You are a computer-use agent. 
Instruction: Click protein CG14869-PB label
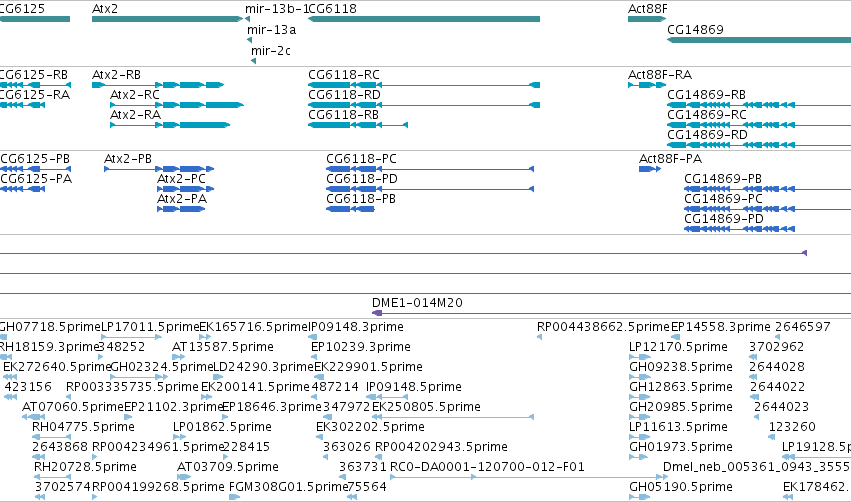click(x=723, y=179)
